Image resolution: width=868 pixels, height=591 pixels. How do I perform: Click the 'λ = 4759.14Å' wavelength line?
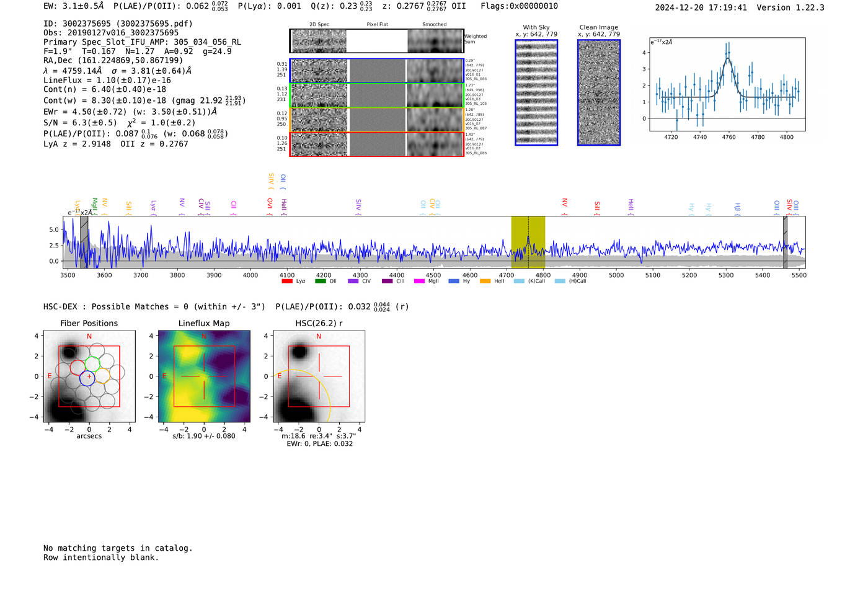click(73, 71)
